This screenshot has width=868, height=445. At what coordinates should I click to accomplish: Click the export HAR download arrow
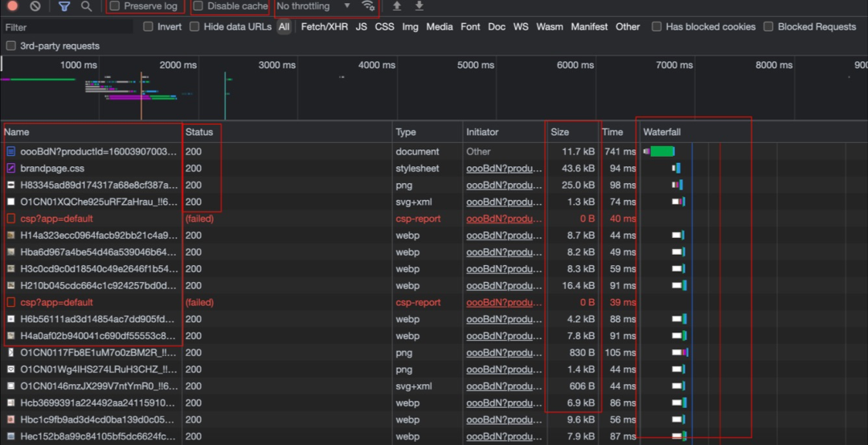pos(419,6)
